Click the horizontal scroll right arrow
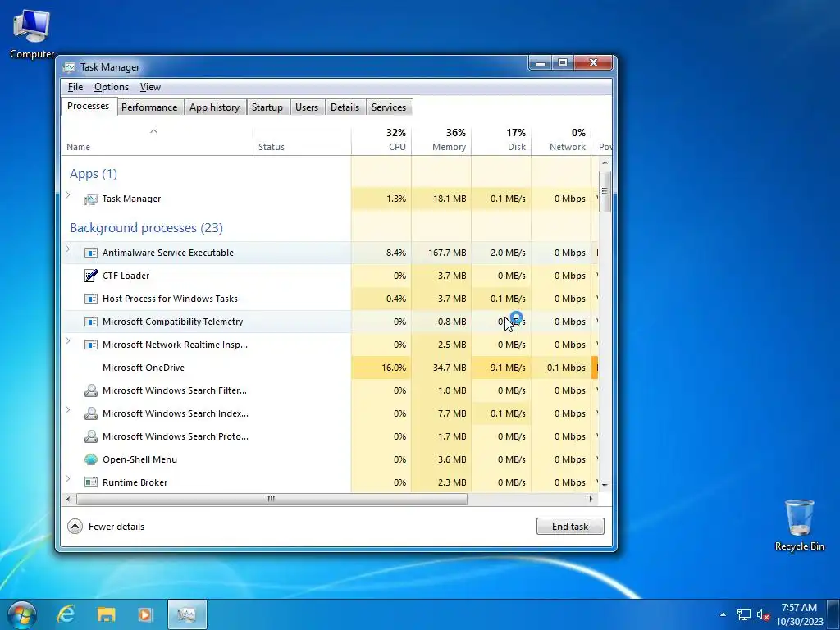Image resolution: width=840 pixels, height=630 pixels. tap(591, 500)
